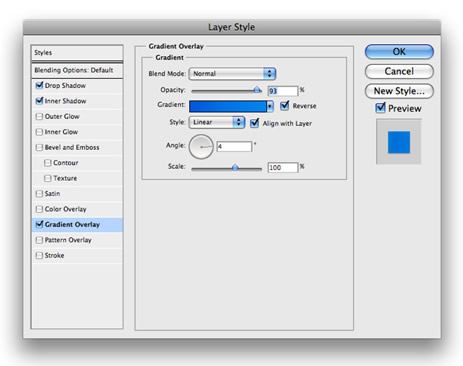Viewport: 463px width, 366px height.
Task: Toggle the Reverse checkbox
Action: (284, 106)
